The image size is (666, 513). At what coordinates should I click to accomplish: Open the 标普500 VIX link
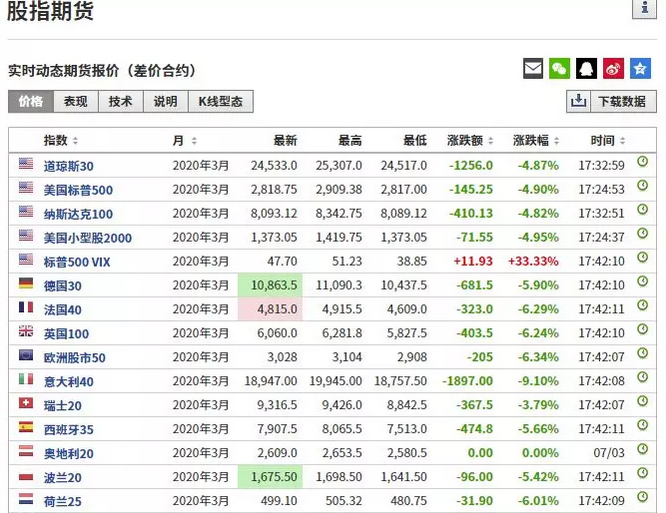(77, 262)
